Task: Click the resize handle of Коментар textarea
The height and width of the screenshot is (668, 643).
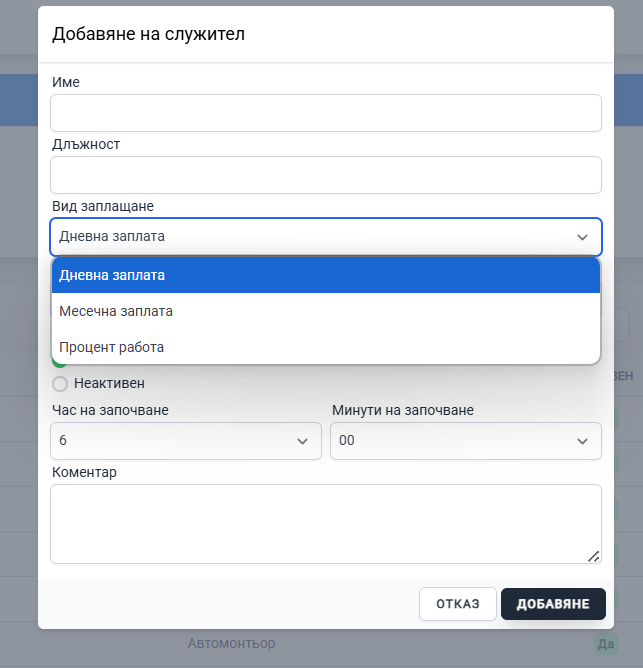Action: [x=593, y=556]
